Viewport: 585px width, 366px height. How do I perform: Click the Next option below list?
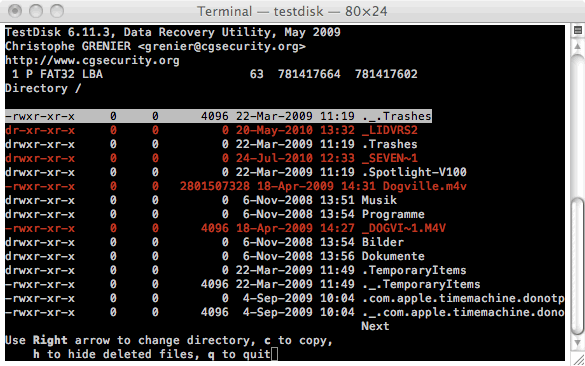pyautogui.click(x=375, y=326)
